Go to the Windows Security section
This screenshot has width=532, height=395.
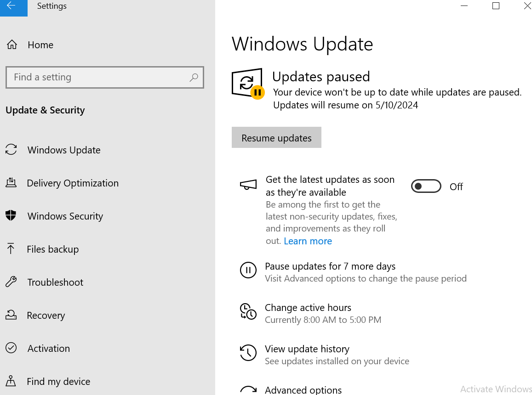[65, 216]
